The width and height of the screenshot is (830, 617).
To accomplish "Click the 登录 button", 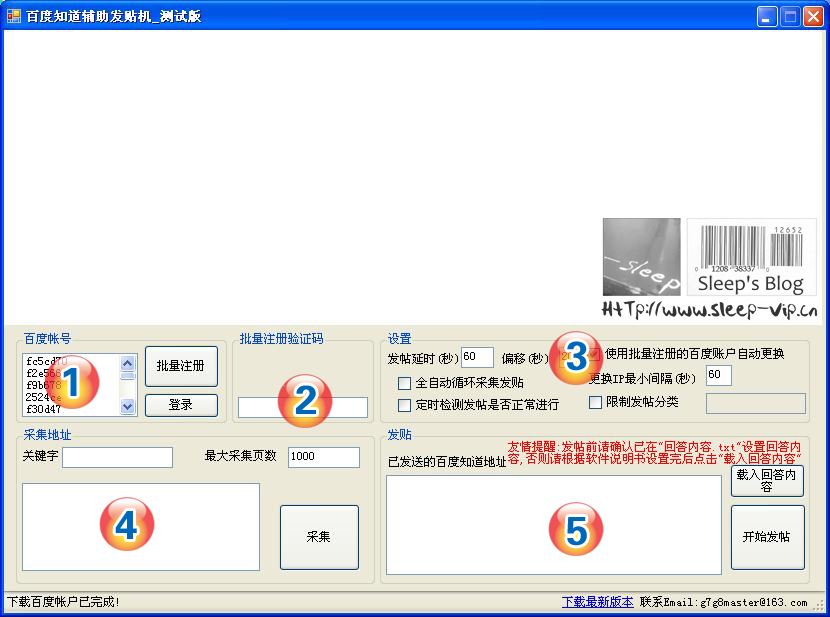I will [181, 405].
